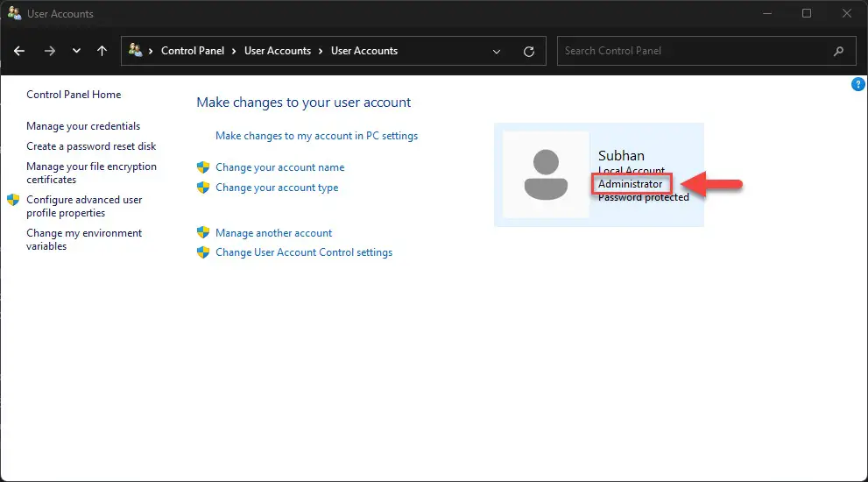Click the Subhan account avatar picture
The image size is (868, 482).
click(x=546, y=174)
